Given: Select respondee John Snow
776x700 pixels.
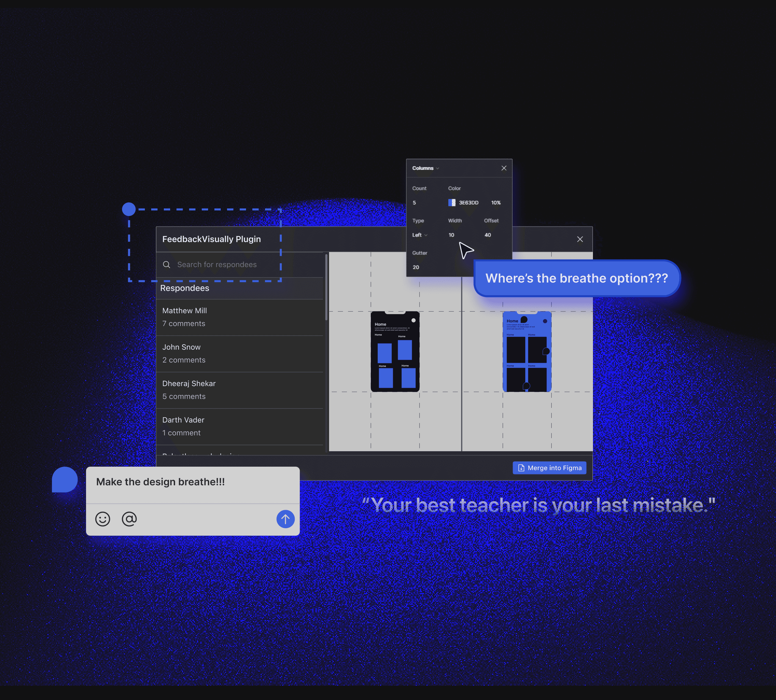Looking at the screenshot, I should 240,354.
